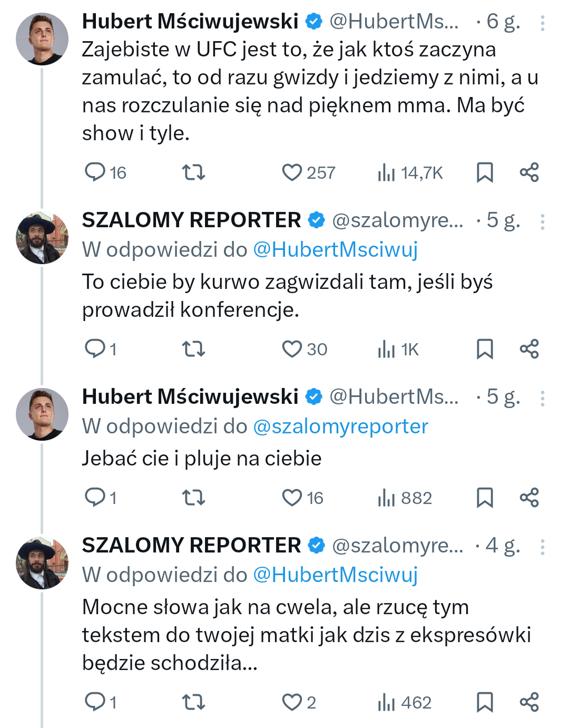Open more options on SZALOMY REPORTER's first reply

click(x=542, y=221)
